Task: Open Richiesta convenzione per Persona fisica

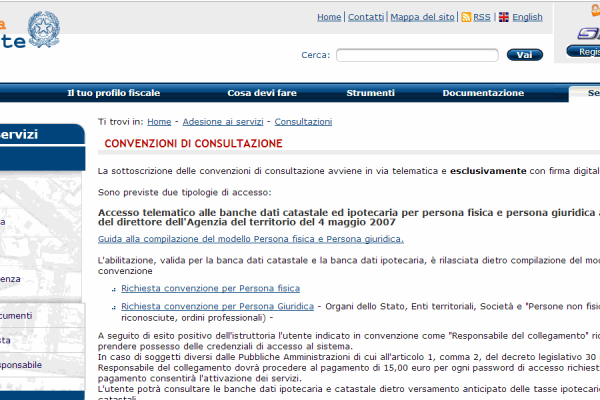Action: point(210,288)
